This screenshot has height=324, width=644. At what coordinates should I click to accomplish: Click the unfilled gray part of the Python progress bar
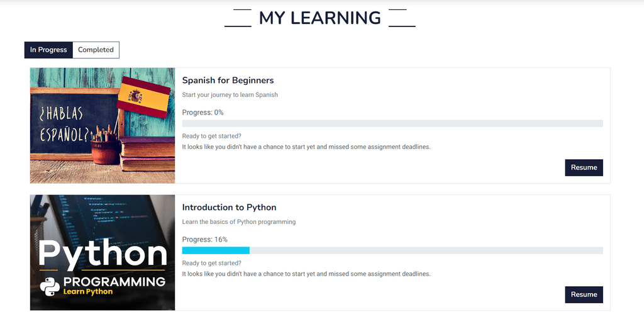click(x=426, y=250)
